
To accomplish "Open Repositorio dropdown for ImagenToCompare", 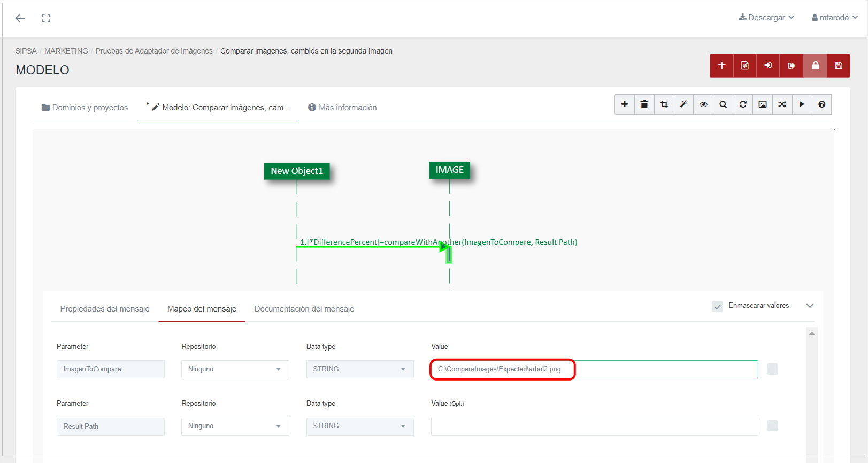I will [x=235, y=369].
